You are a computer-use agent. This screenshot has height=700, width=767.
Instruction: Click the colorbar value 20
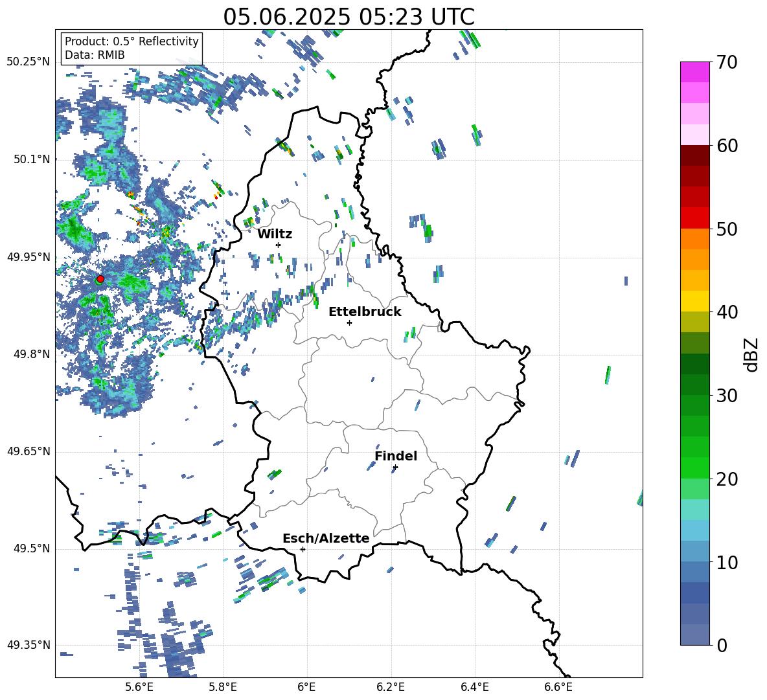pyautogui.click(x=727, y=479)
